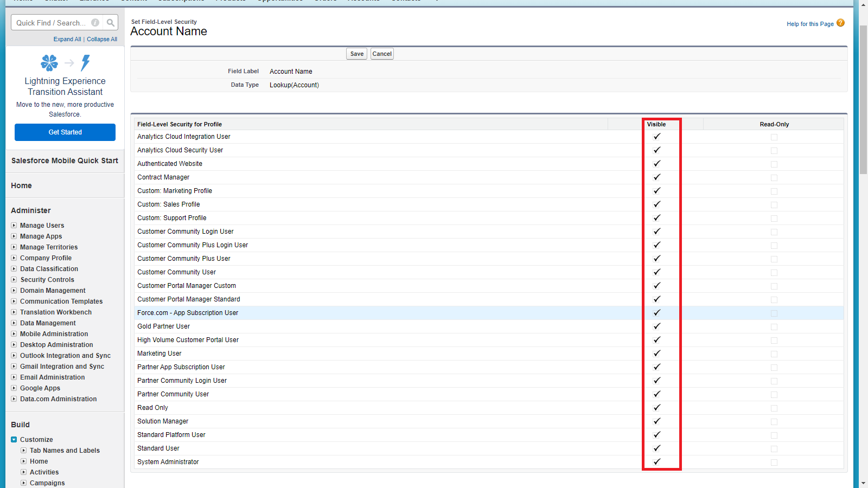The width and height of the screenshot is (868, 488).
Task: Toggle Visible for Authenticated Website
Action: pyautogui.click(x=657, y=164)
